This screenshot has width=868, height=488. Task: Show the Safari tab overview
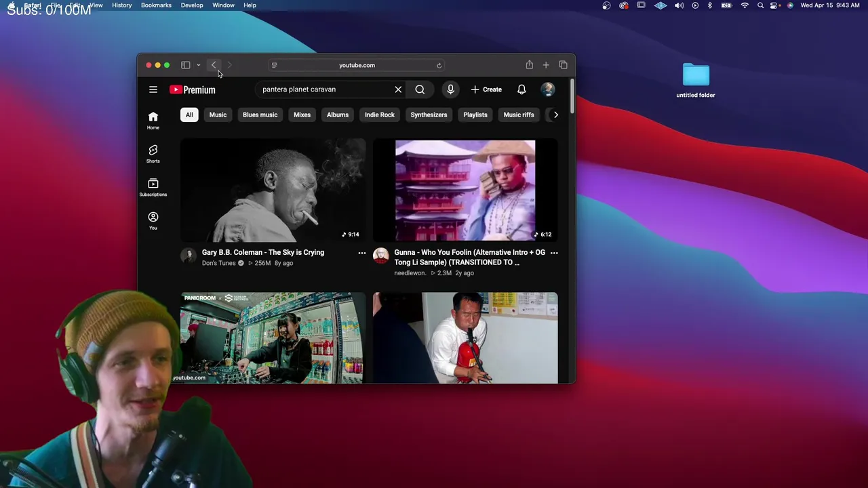click(563, 65)
